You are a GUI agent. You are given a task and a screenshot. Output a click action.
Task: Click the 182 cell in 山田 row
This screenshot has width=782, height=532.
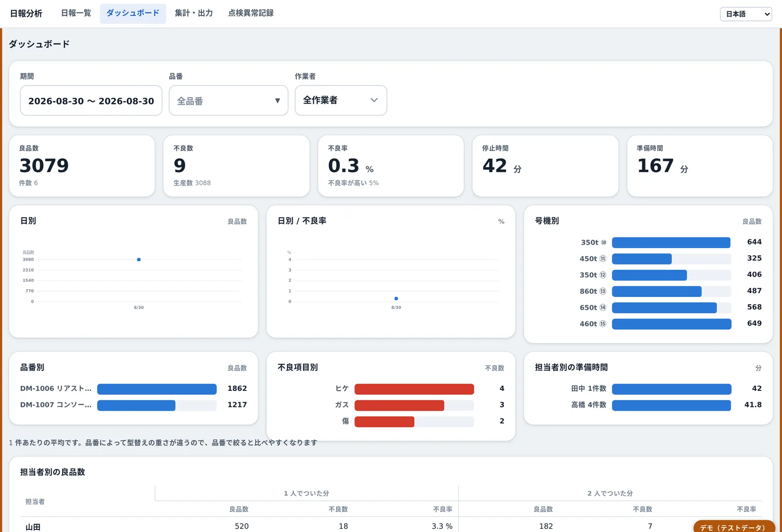pyautogui.click(x=546, y=526)
